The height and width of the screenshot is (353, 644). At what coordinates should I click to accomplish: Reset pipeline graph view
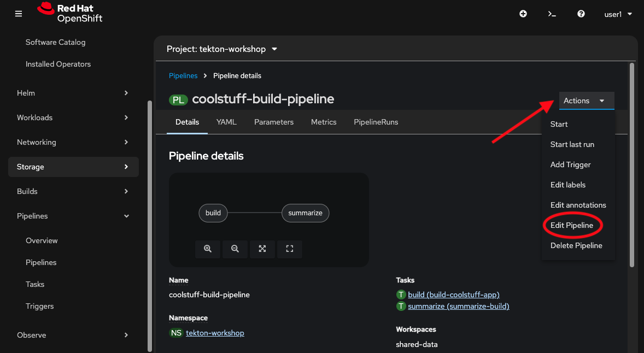click(290, 249)
